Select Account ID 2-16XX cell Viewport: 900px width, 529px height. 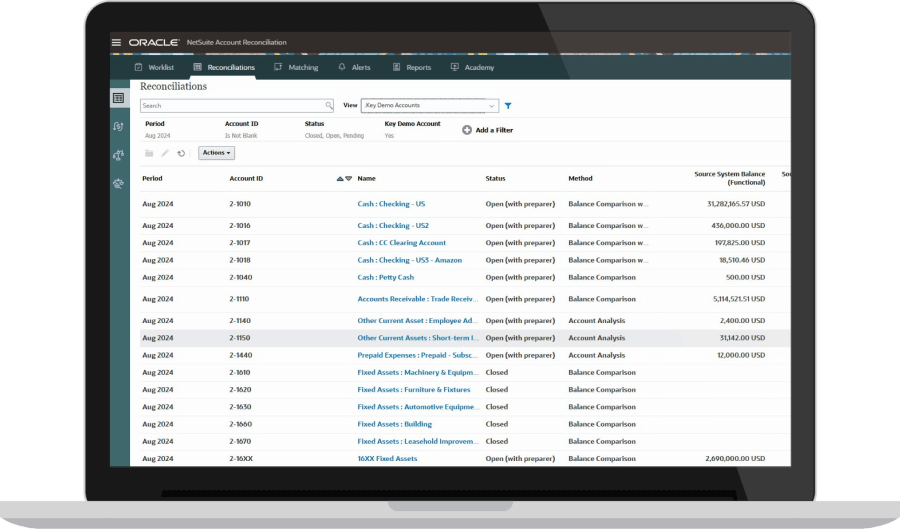(241, 458)
